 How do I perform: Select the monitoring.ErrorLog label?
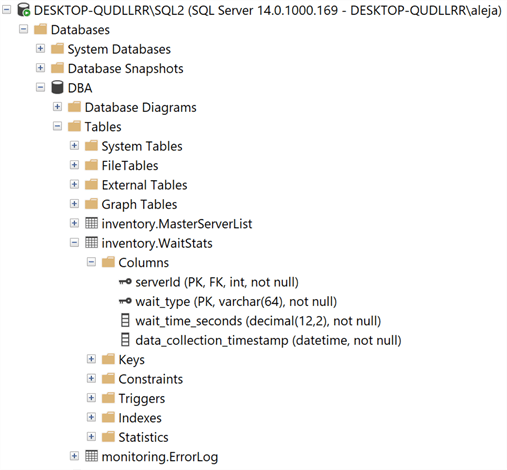pos(160,457)
